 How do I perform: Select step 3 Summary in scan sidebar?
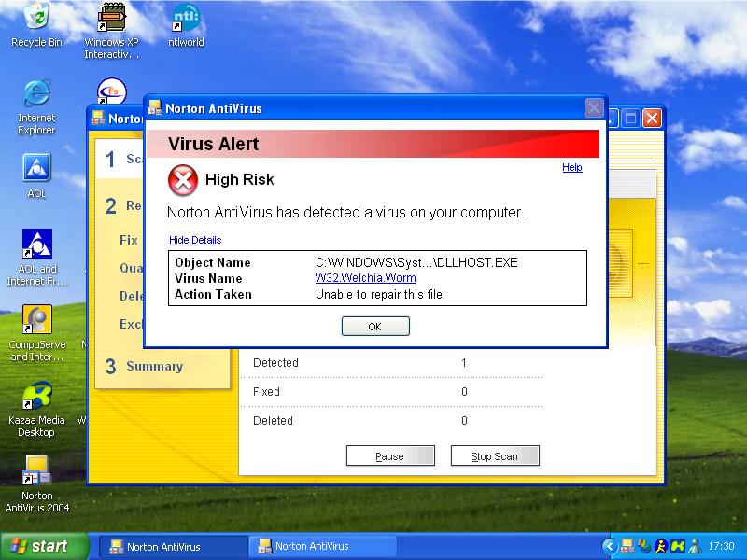145,366
